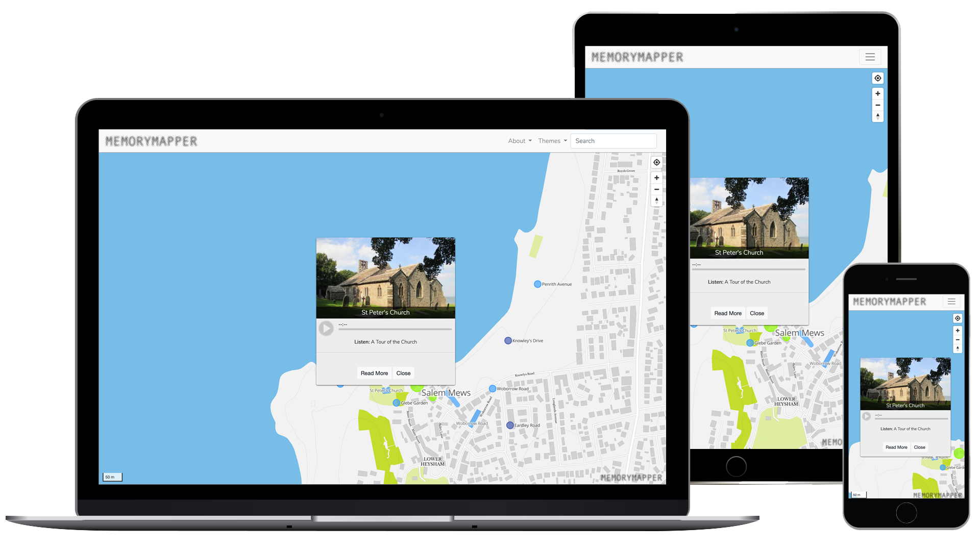Open the Themes dropdown menu
This screenshot has width=980, height=551.
[x=552, y=141]
